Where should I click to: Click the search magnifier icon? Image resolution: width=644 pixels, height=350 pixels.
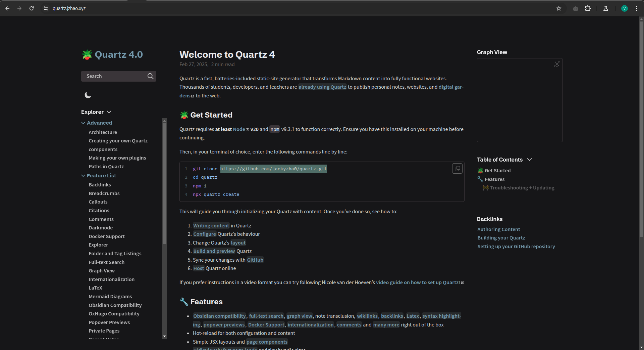(x=151, y=76)
